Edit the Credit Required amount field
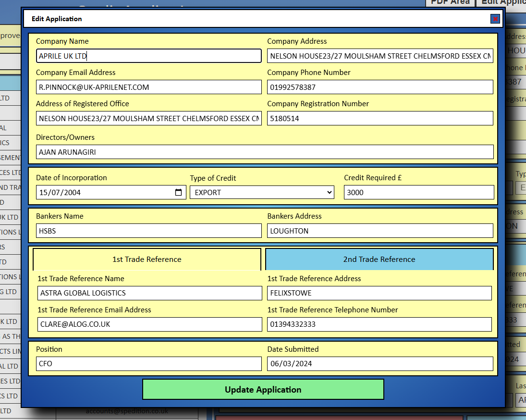This screenshot has height=420, width=526. 419,192
